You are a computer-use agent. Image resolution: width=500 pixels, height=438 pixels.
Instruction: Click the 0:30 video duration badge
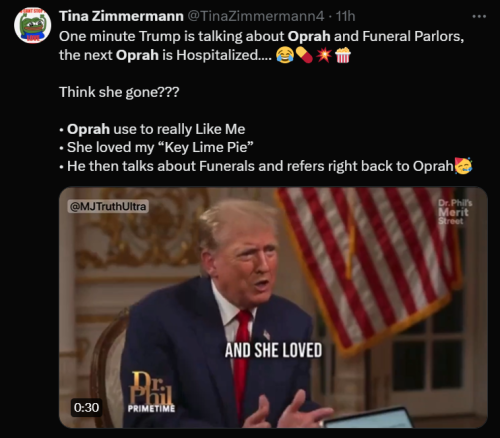(86, 407)
